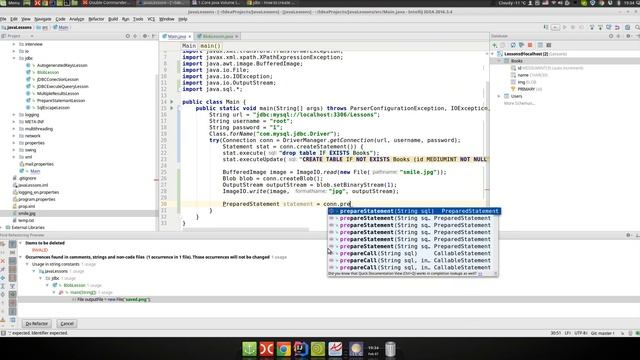640x360 pixels.
Task: Collapse the Books table in Database panel
Action: [499, 61]
